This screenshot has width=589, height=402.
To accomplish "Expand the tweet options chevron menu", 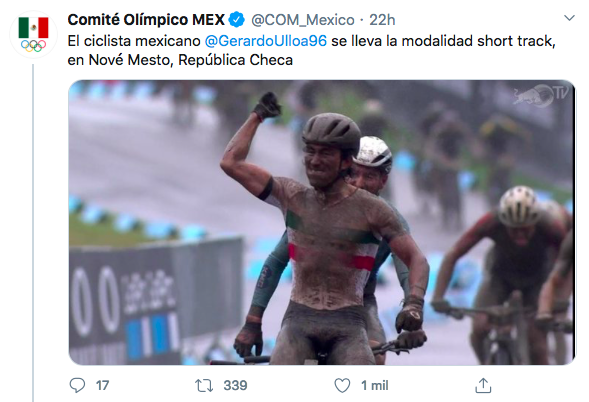I will tap(569, 18).
